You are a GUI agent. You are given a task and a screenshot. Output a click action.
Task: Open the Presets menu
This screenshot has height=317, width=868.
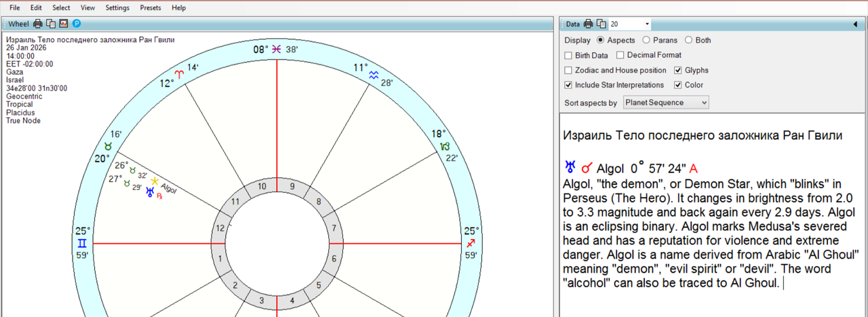pos(151,7)
